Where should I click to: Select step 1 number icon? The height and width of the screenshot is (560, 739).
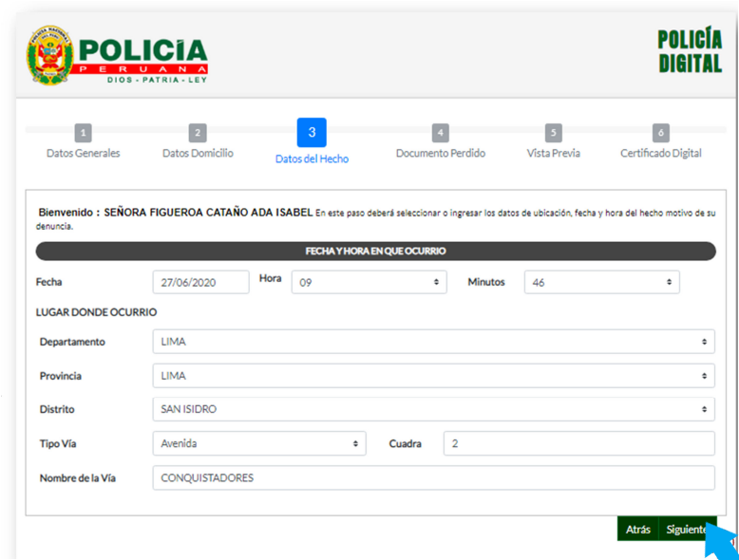pyautogui.click(x=84, y=133)
